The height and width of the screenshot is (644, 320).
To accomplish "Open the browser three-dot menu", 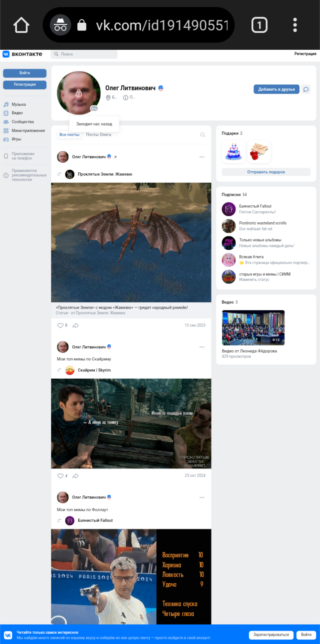I will [295, 25].
